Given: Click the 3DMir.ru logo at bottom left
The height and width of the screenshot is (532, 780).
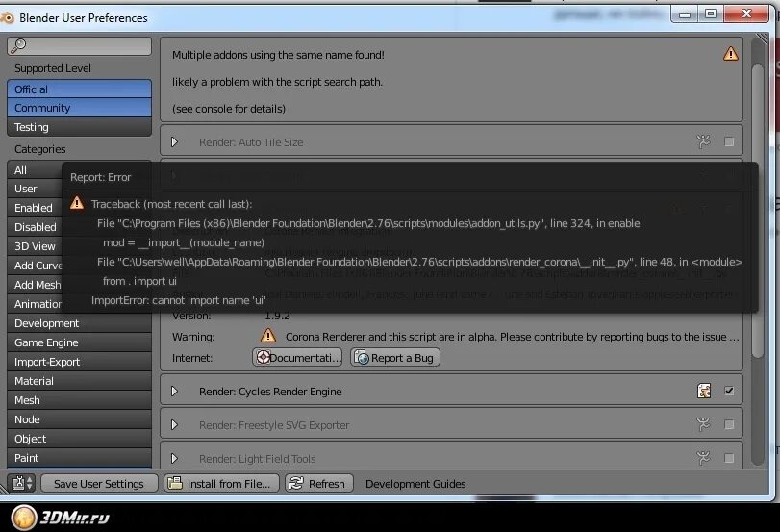Looking at the screenshot, I should 60,518.
